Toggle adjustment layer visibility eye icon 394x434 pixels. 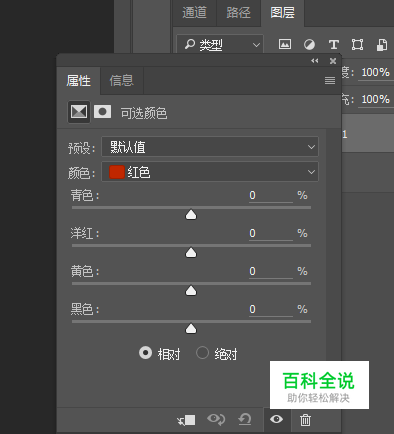click(277, 419)
